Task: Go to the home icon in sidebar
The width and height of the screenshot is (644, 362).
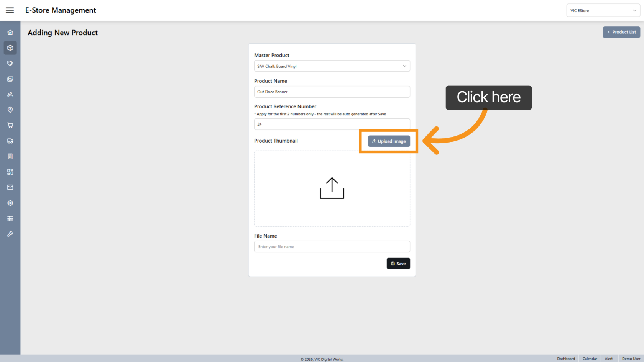Action: pos(10,33)
